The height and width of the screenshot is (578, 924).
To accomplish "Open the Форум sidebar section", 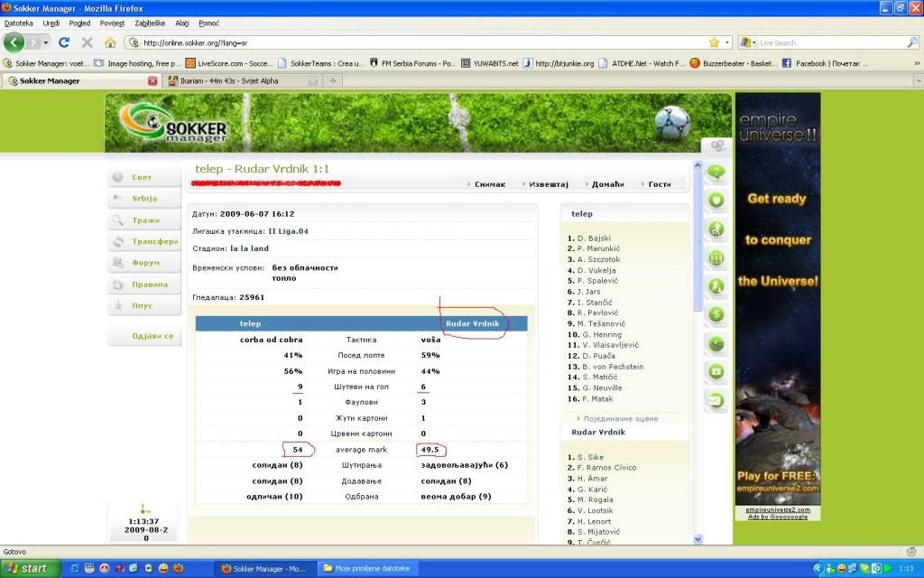I will 144,263.
